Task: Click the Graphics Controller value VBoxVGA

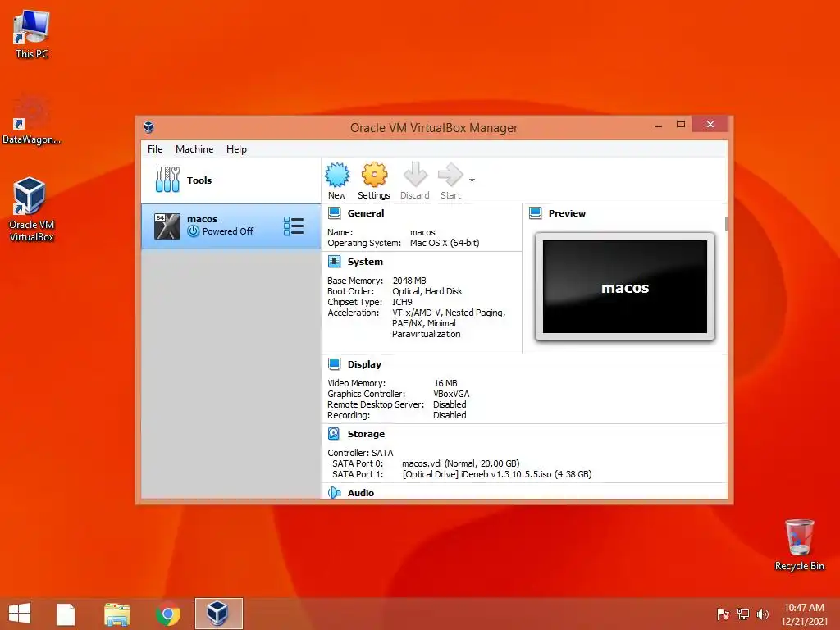Action: coord(451,394)
